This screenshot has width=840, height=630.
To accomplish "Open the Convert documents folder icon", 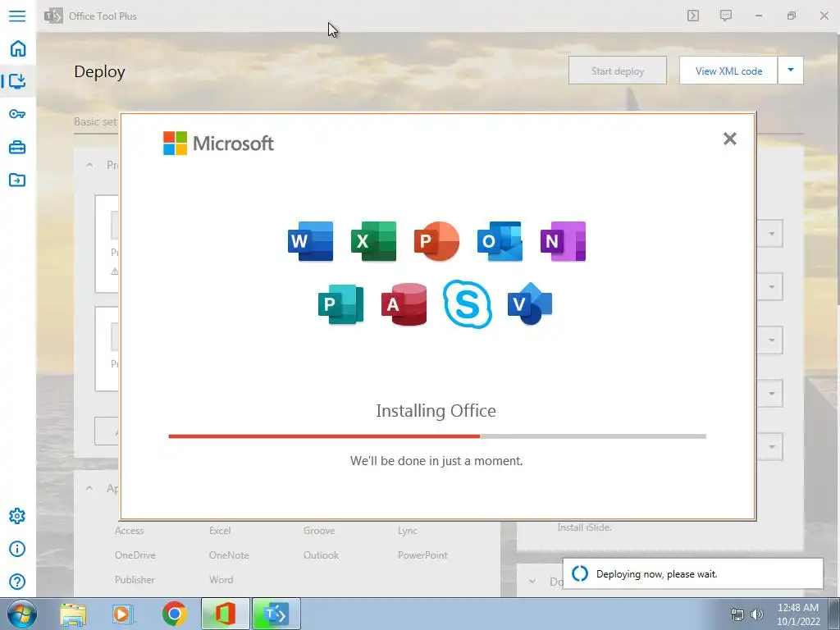I will click(17, 180).
